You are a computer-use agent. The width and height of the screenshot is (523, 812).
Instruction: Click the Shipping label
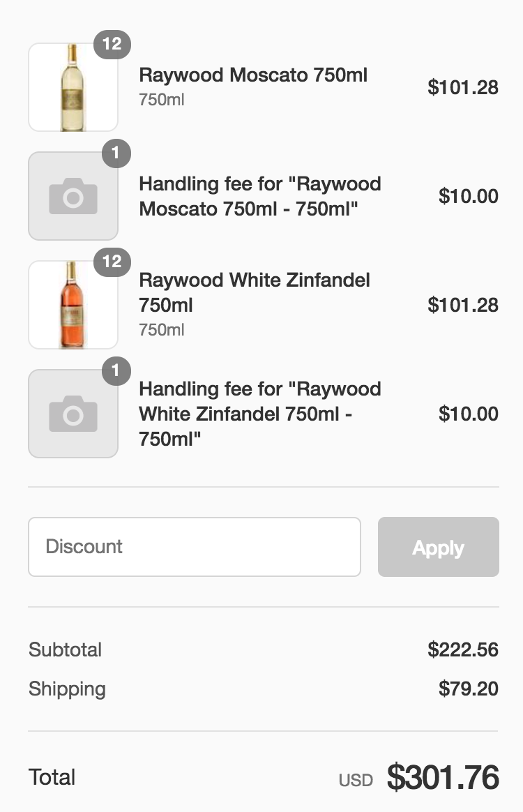pos(67,689)
